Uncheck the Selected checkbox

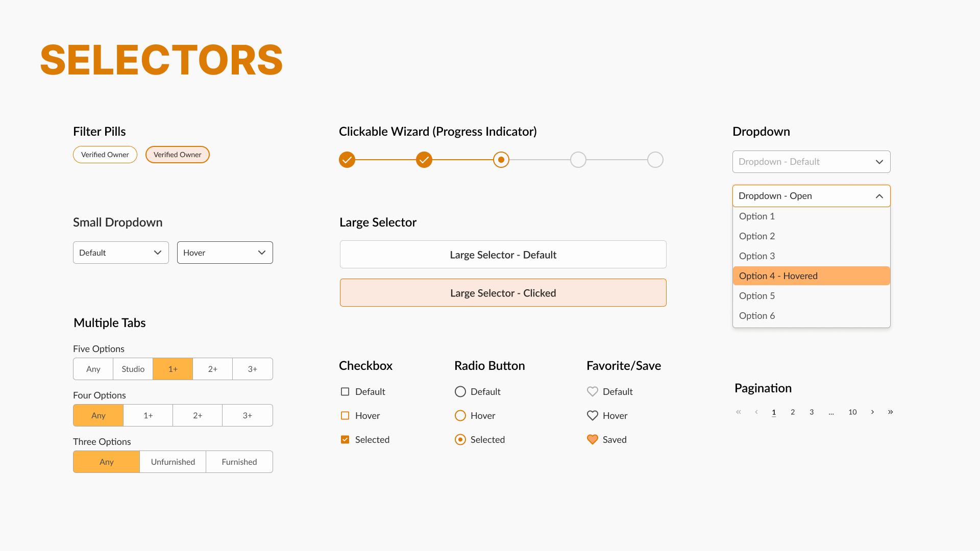(345, 439)
